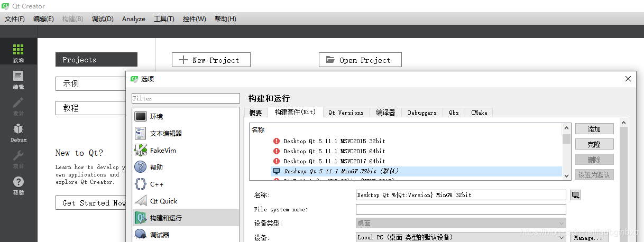Open the Welcome (欢迎) mode in sidebar
Image resolution: width=644 pixels, height=242 pixels.
19,53
